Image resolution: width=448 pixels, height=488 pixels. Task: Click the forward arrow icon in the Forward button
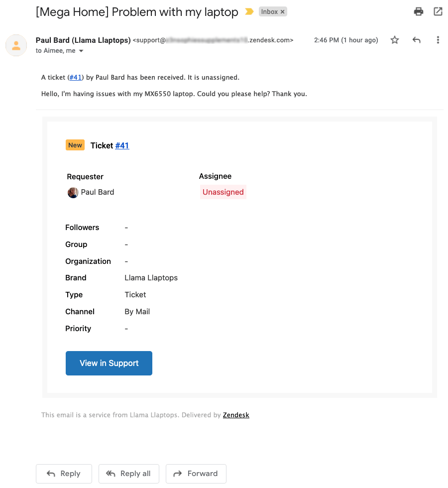[178, 474]
